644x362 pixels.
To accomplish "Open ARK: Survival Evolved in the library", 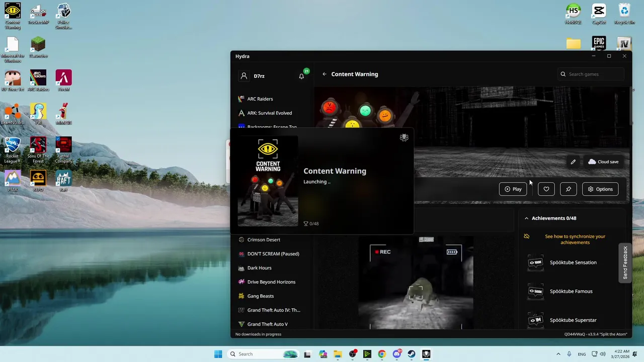I will coord(269,113).
